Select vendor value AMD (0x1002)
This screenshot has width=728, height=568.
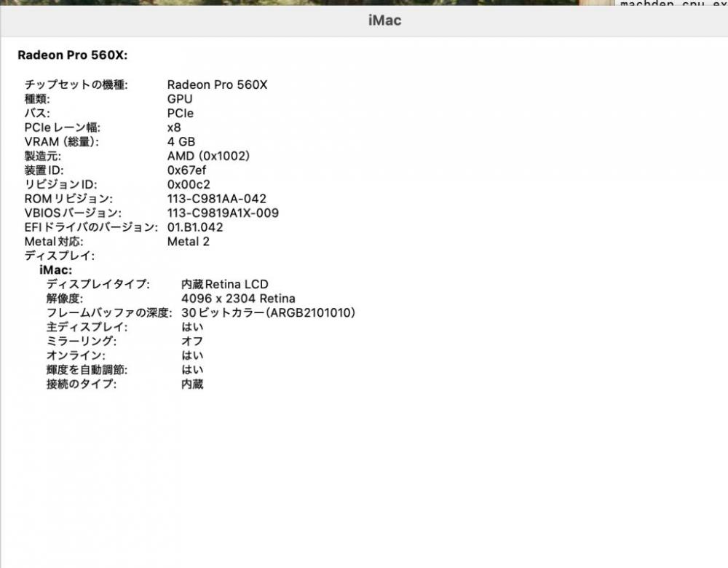pyautogui.click(x=208, y=156)
